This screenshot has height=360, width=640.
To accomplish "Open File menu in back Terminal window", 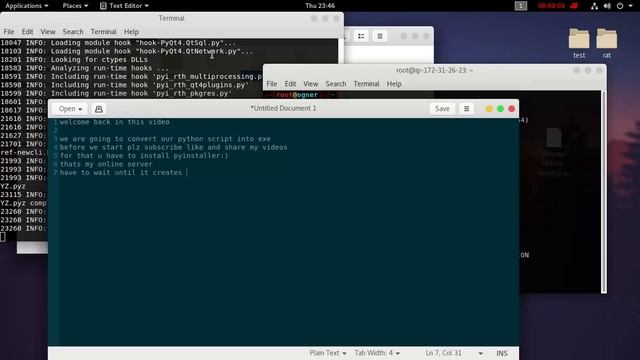I will [9, 32].
